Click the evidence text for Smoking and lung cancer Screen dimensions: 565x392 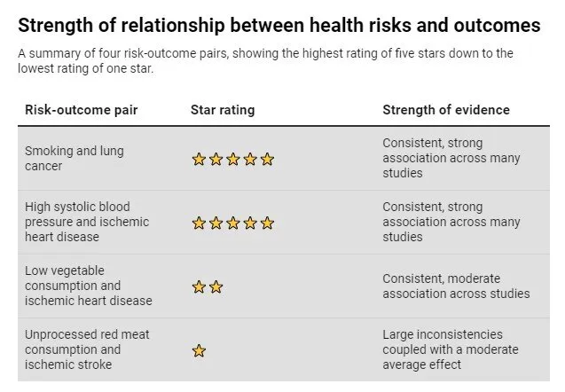[x=451, y=159]
